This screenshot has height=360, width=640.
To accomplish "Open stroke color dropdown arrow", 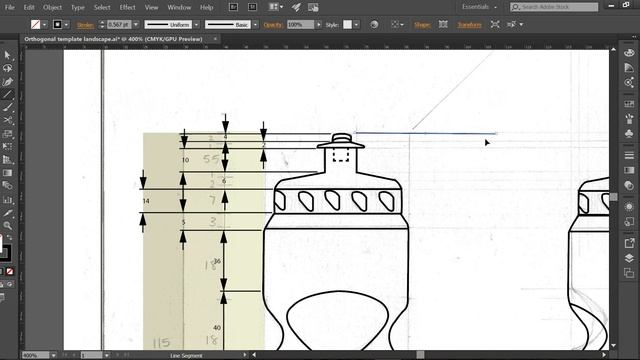I will tap(66, 24).
